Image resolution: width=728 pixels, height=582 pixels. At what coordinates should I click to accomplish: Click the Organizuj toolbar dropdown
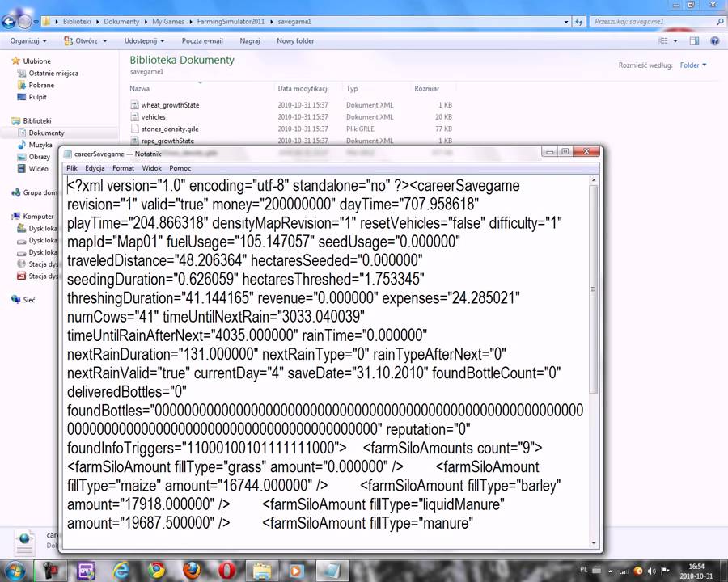pos(28,41)
